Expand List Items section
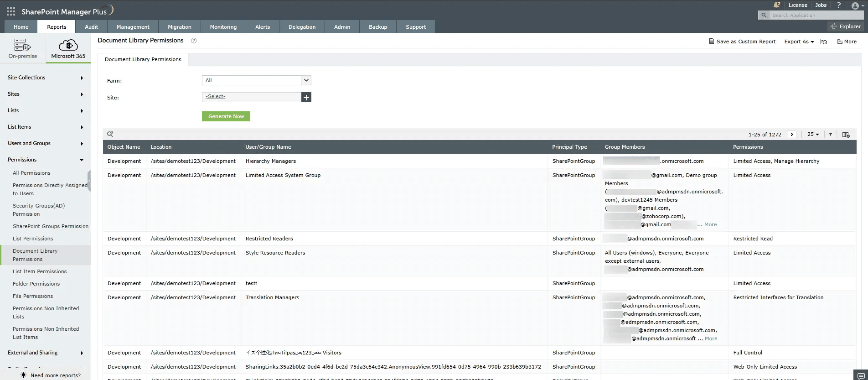The width and height of the screenshot is (868, 380). click(46, 127)
